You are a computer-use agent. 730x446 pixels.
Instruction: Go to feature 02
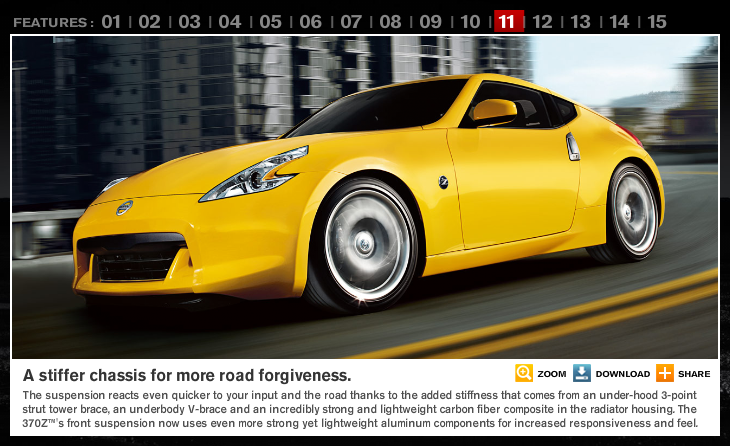tap(149, 22)
